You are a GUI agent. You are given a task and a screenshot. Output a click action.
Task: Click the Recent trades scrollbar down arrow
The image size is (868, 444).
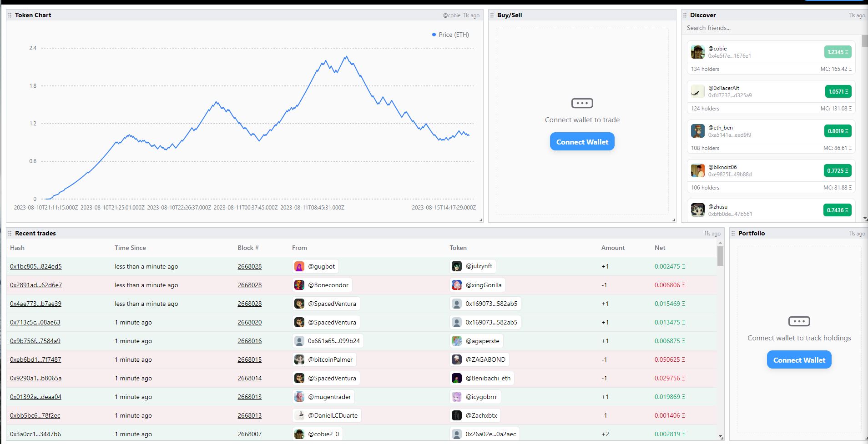[x=721, y=437]
